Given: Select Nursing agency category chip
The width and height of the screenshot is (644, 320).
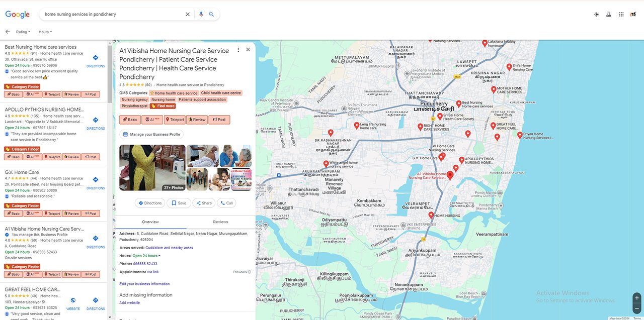Looking at the screenshot, I should tap(135, 100).
